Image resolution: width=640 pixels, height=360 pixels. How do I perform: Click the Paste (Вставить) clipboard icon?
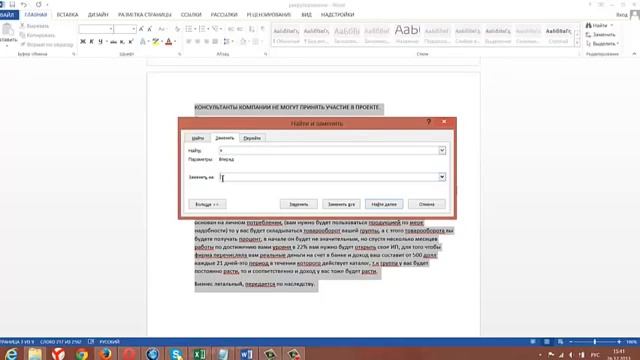click(x=7, y=29)
